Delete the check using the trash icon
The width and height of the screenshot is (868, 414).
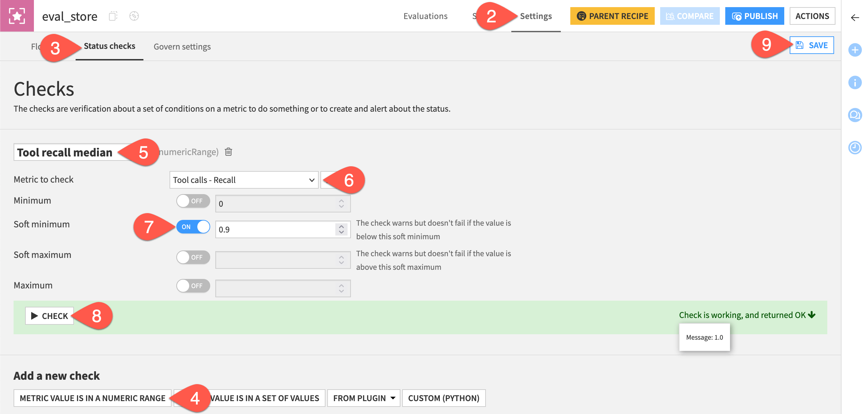pyautogui.click(x=228, y=152)
